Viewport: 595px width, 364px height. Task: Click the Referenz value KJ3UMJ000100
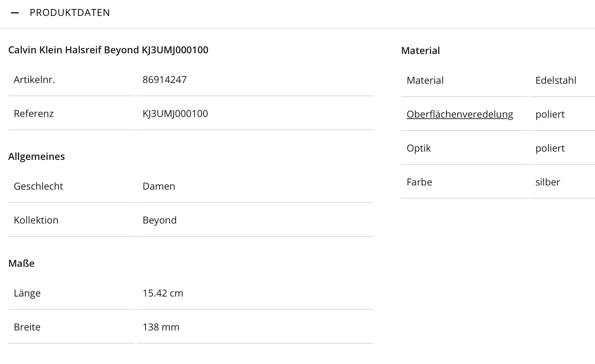coord(175,113)
